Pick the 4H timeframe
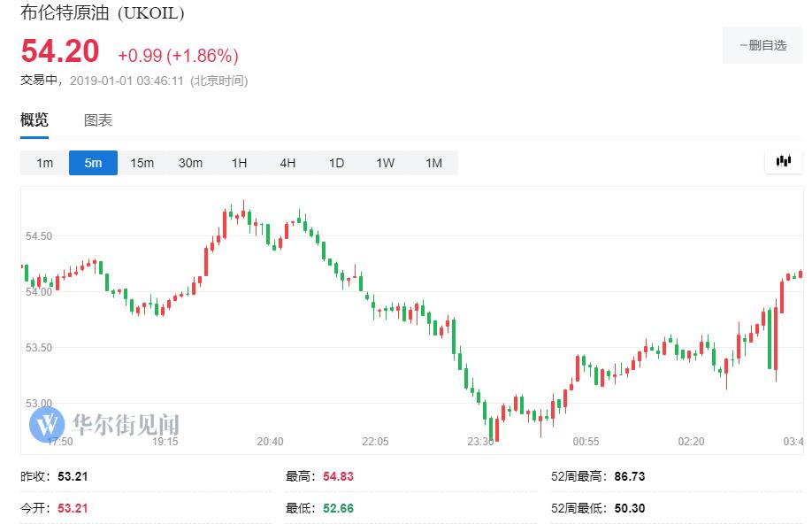The width and height of the screenshot is (812, 532). [x=287, y=163]
